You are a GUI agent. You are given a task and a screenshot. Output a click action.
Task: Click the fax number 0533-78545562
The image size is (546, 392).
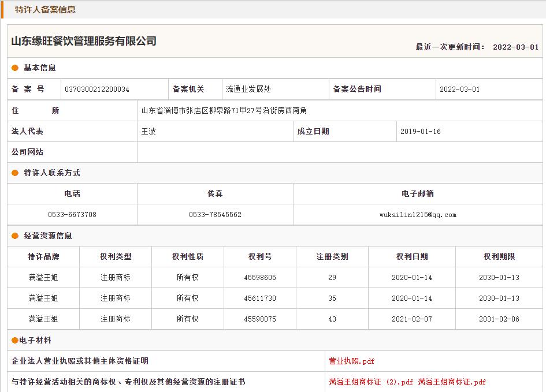(x=215, y=215)
